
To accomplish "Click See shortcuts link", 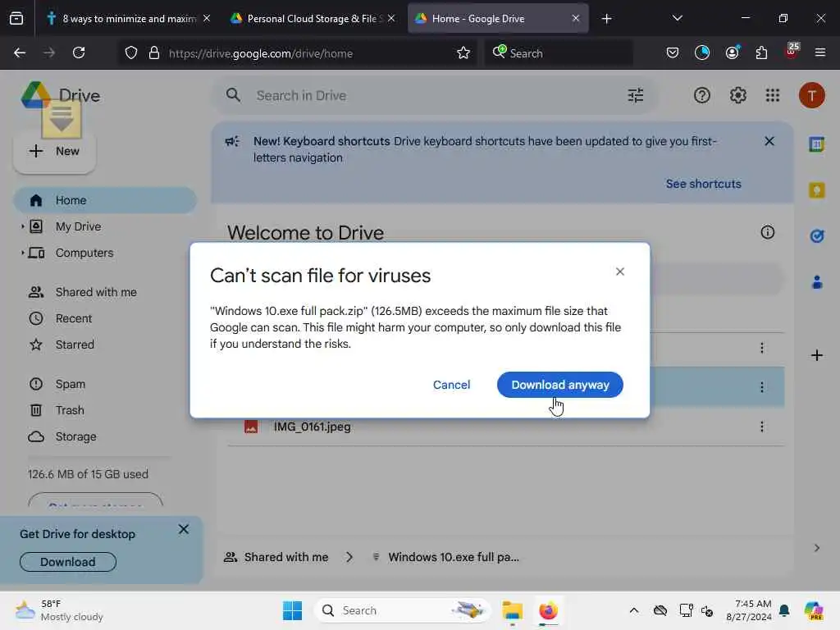I will pos(703,184).
